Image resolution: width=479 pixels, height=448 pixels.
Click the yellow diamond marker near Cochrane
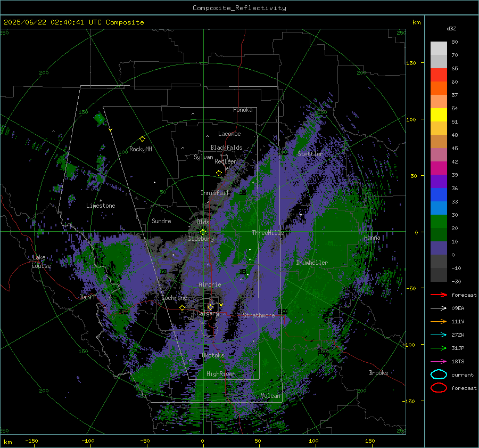(183, 307)
